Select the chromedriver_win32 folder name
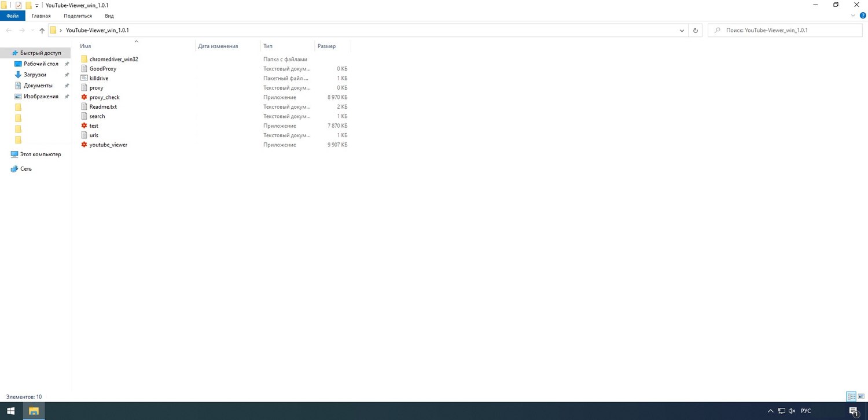This screenshot has width=868, height=420. (x=114, y=59)
